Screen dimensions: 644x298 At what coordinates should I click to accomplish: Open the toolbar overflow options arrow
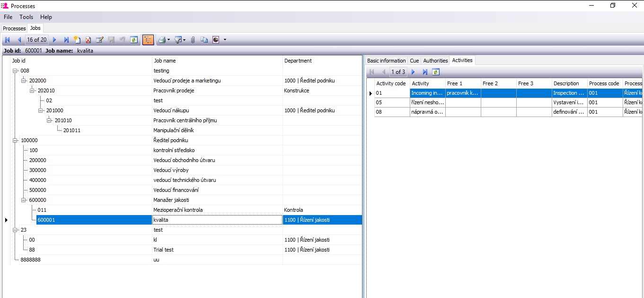225,40
